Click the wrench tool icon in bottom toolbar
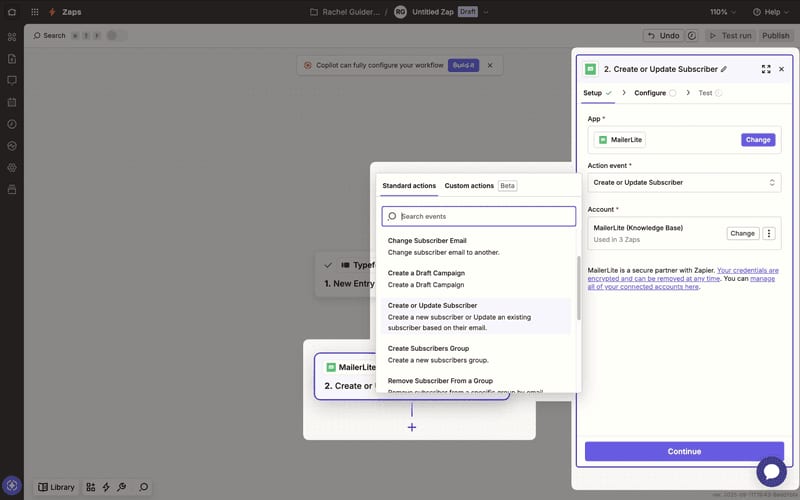The height and width of the screenshot is (500, 800). (x=121, y=487)
